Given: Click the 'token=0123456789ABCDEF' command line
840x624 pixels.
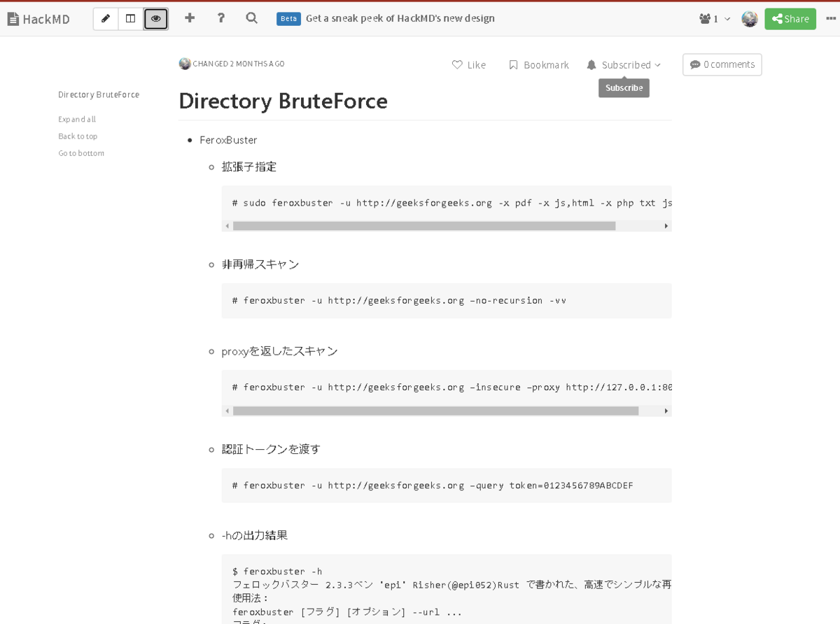Looking at the screenshot, I should 433,485.
